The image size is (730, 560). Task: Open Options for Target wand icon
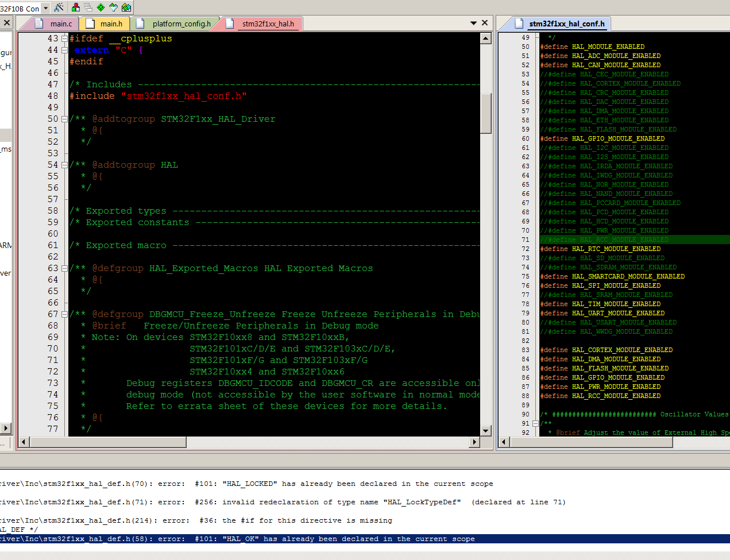point(59,7)
